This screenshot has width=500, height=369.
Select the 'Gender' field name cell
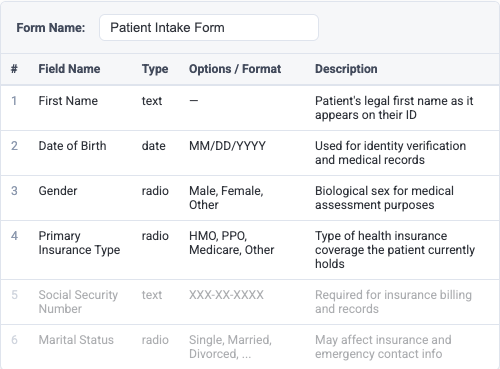click(58, 191)
